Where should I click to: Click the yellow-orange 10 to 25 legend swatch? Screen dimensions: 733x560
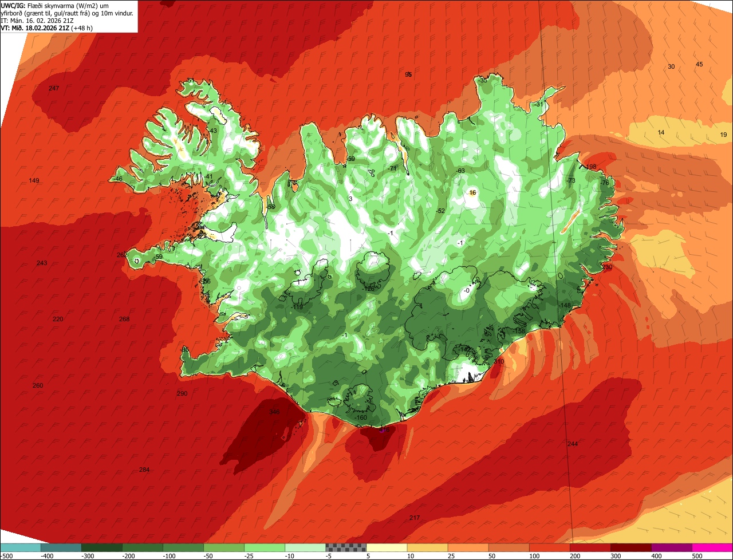(427, 547)
